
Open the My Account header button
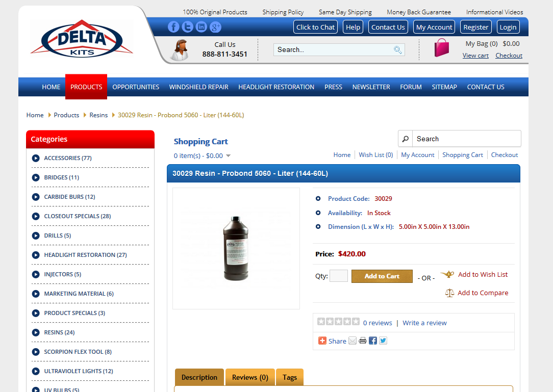[434, 27]
